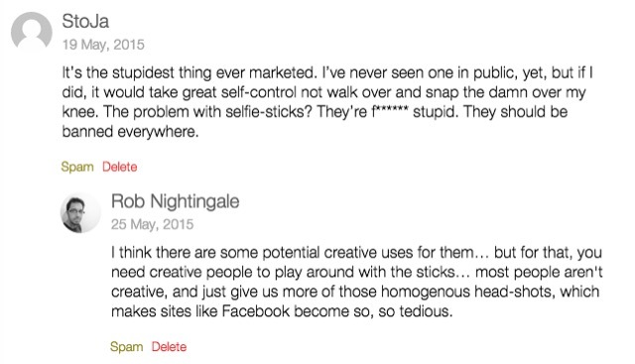Flag Rob Nightingale's reply as Spam
This screenshot has width=635, height=364.
[126, 347]
